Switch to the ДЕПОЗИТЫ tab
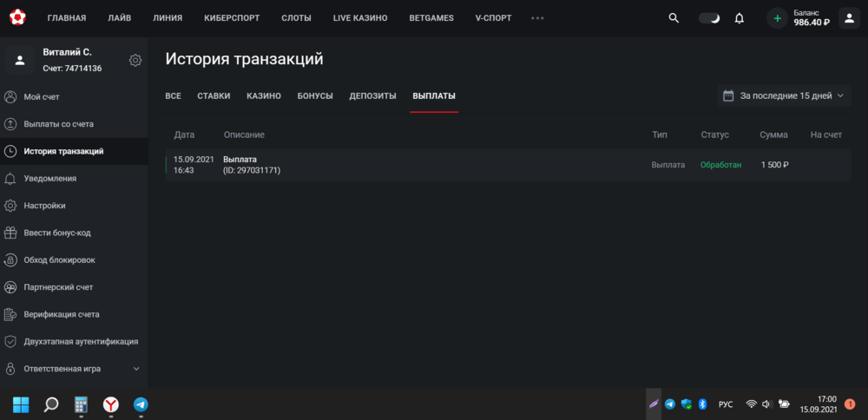868x420 pixels. point(372,95)
